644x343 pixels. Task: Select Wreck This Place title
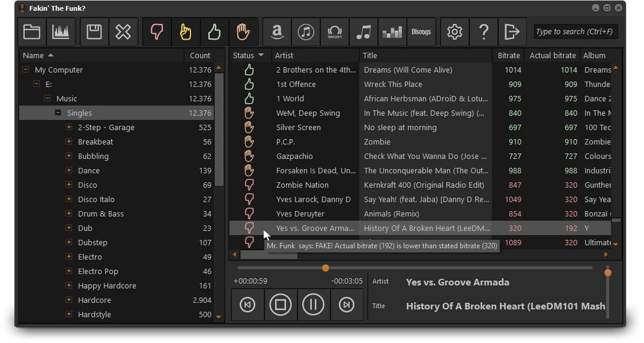[393, 84]
